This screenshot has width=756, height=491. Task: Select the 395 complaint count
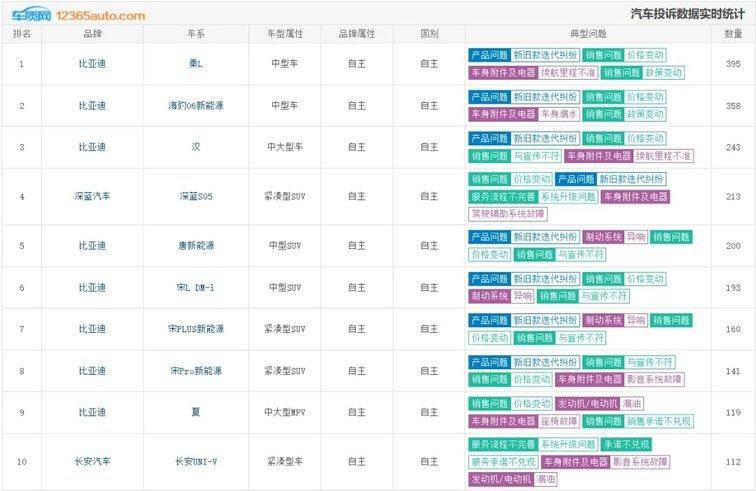733,64
